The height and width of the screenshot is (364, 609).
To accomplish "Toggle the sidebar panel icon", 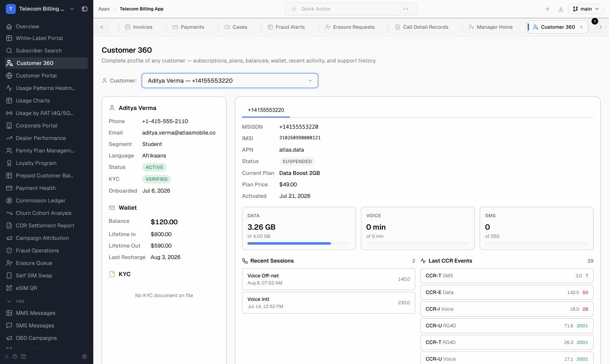I will (x=85, y=9).
